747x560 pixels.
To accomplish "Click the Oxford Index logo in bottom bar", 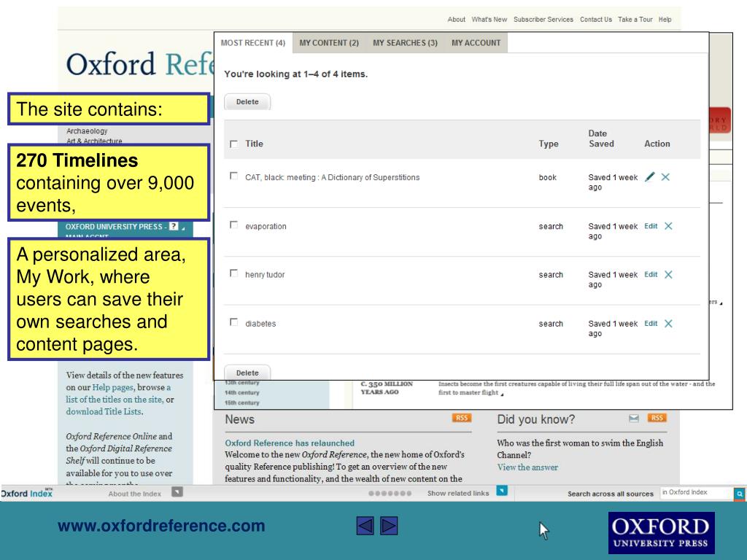I will pyautogui.click(x=27, y=494).
